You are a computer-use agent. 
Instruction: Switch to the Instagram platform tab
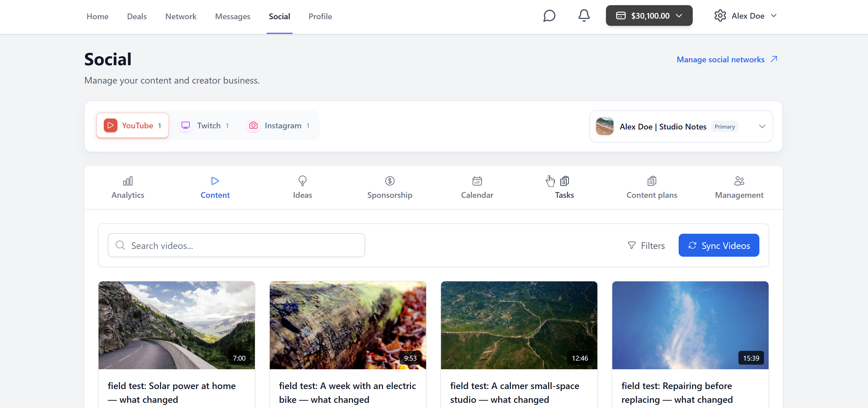point(278,125)
